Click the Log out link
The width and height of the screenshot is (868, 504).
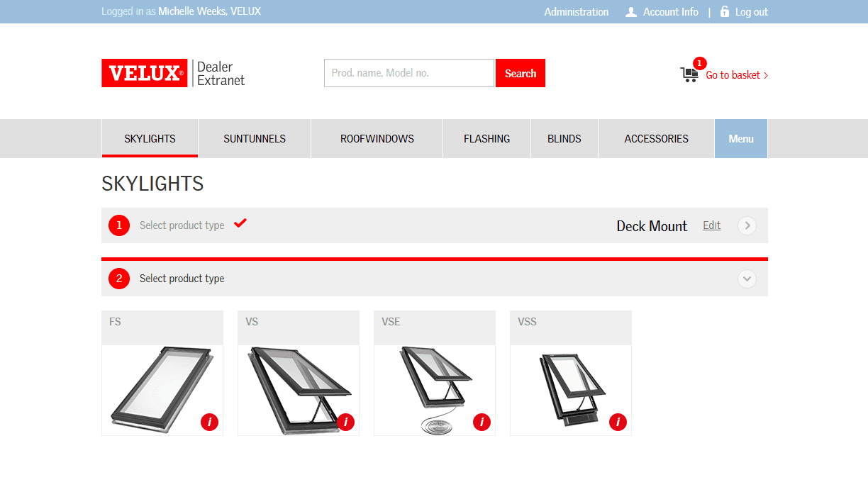[752, 12]
